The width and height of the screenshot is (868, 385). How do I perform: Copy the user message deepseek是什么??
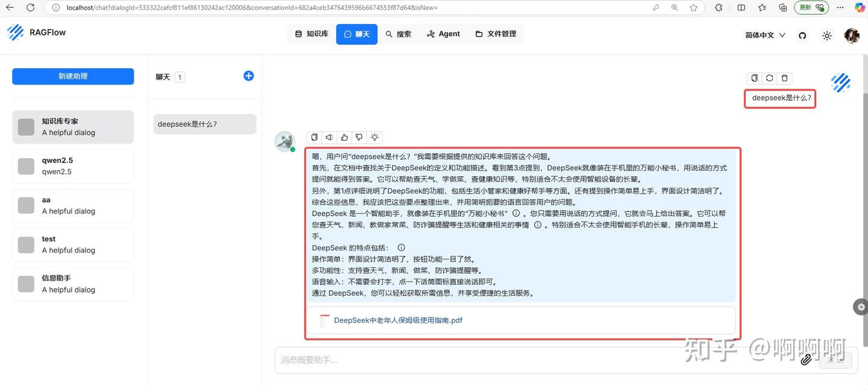754,78
